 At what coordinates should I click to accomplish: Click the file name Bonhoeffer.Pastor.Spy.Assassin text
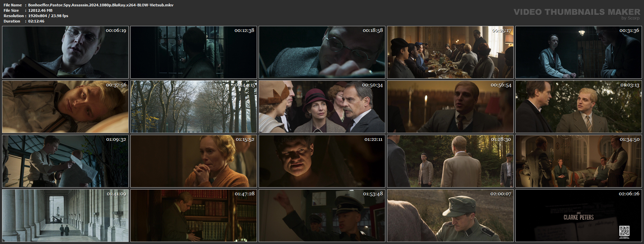coord(101,5)
